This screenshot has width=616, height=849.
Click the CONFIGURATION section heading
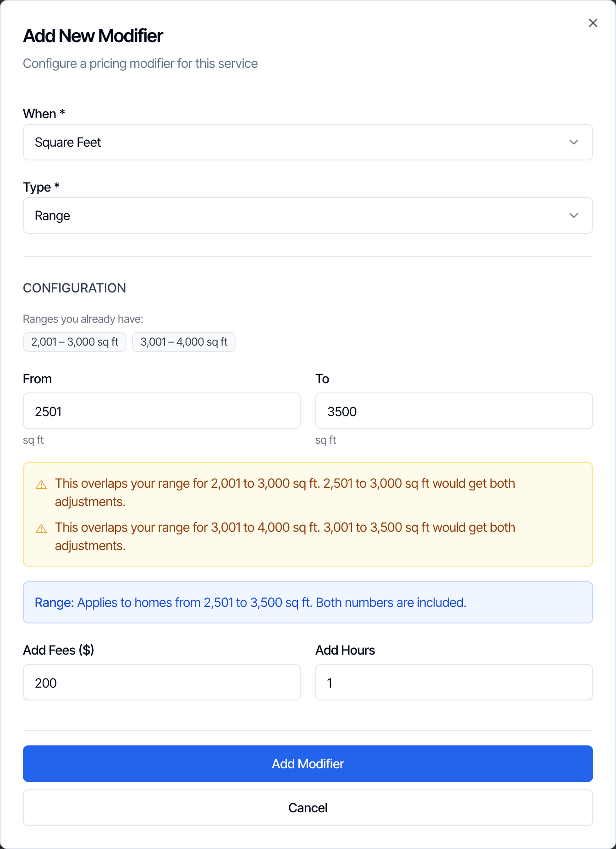(74, 288)
